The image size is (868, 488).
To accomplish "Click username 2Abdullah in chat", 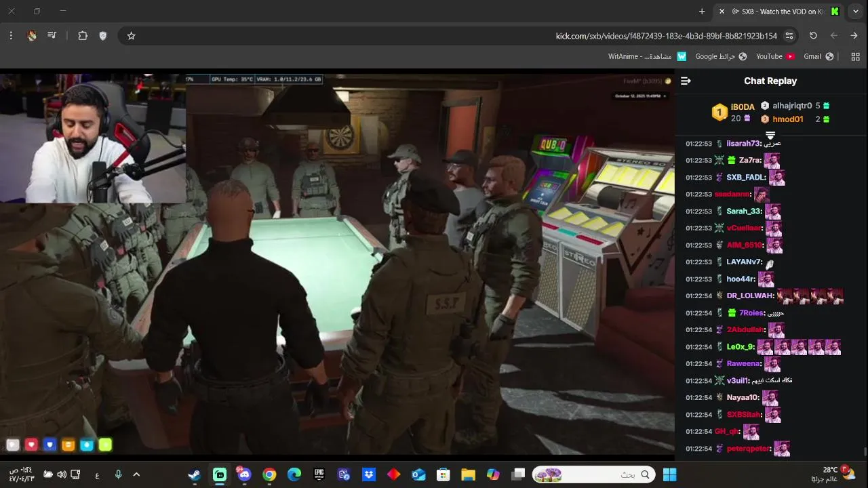I will coord(746,330).
